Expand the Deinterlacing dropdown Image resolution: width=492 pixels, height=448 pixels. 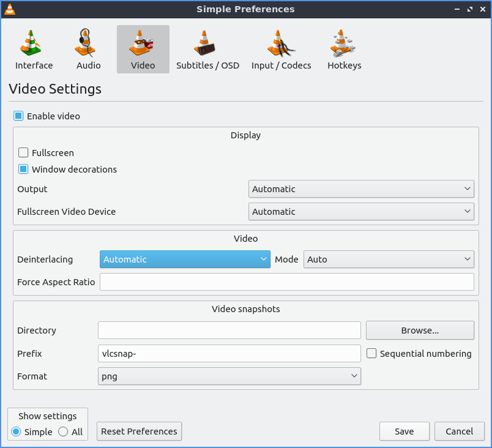point(185,259)
